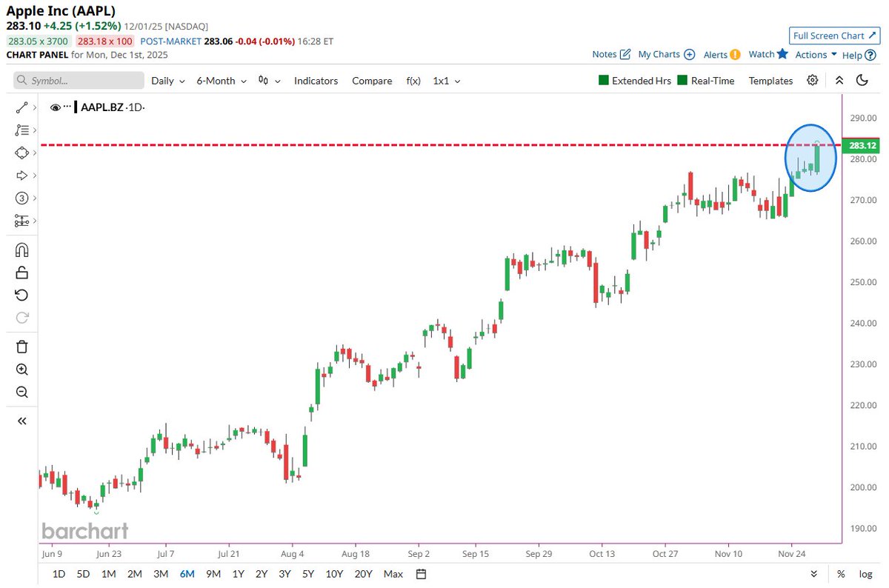The image size is (889, 588).
Task: Click the AAPL.BZ series label
Action: (103, 107)
